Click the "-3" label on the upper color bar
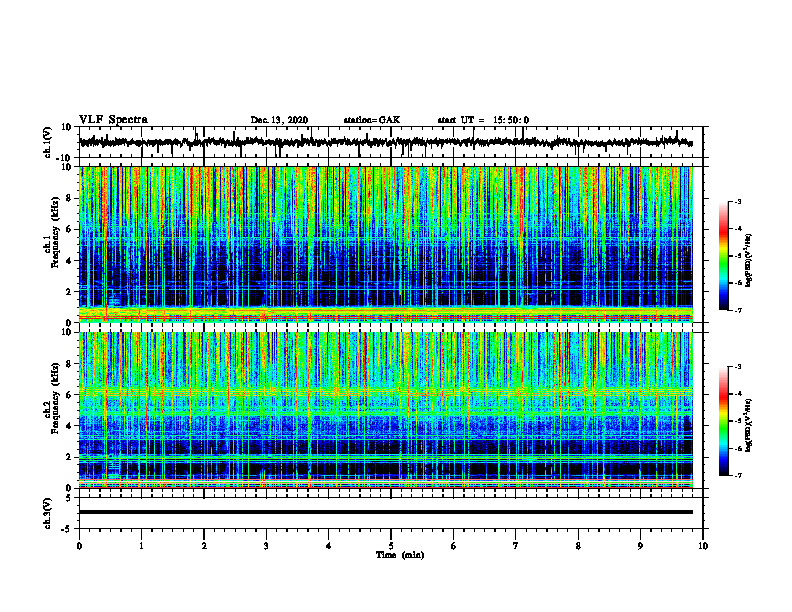 pyautogui.click(x=738, y=201)
